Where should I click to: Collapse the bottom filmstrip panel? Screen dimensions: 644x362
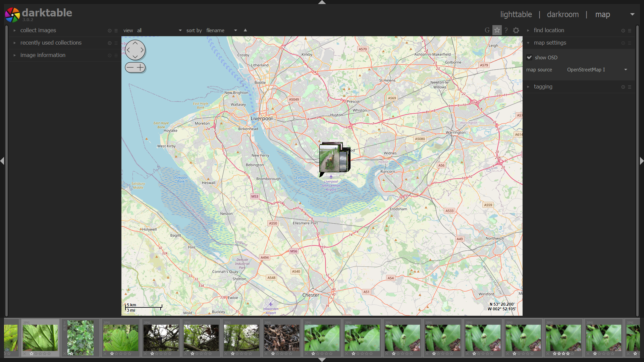coord(322,360)
